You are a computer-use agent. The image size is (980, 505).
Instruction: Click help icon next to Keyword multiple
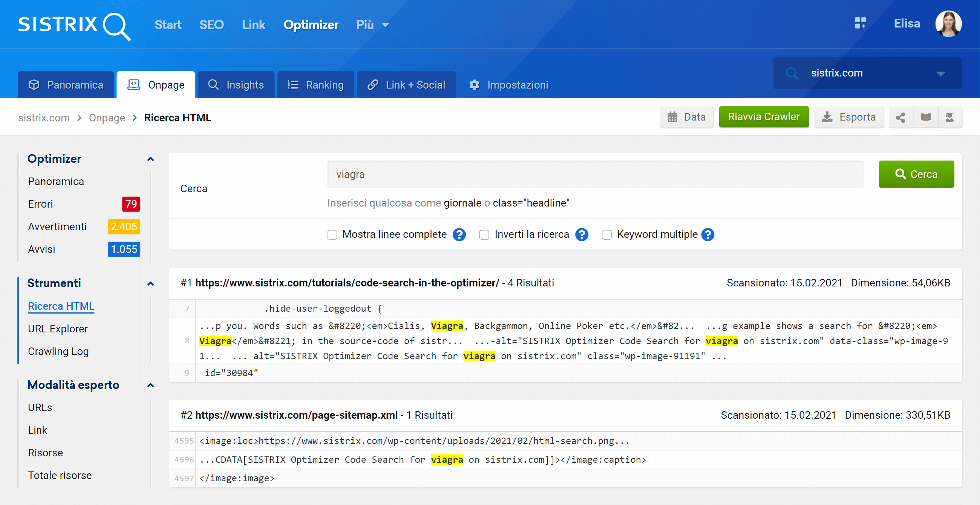point(707,235)
